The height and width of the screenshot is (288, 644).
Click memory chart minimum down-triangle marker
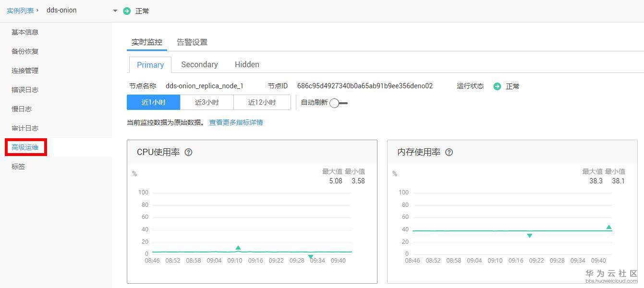[530, 236]
